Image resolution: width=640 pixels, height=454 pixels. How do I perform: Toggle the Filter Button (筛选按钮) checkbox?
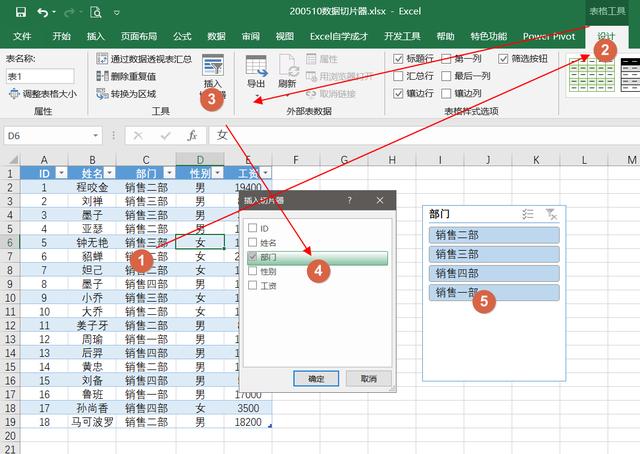(503, 59)
